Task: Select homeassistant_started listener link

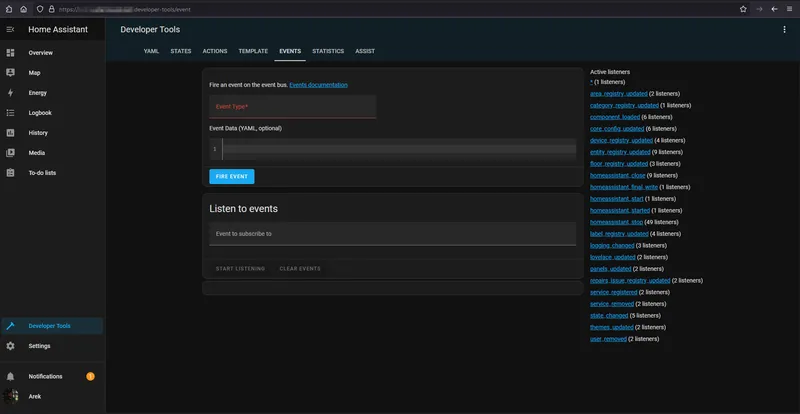Action: coord(620,210)
